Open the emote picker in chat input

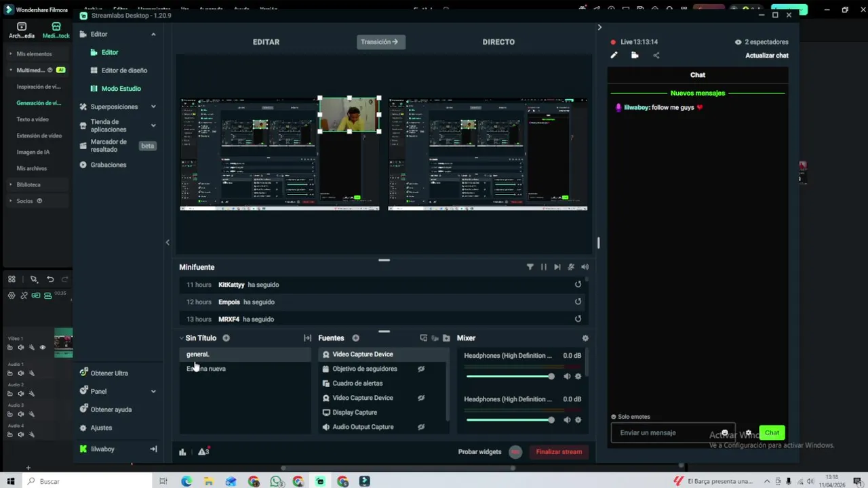click(725, 432)
